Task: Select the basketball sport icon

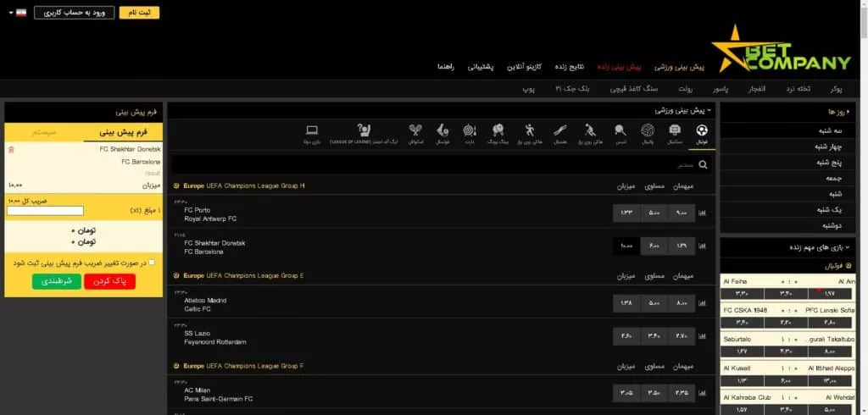Action: pyautogui.click(x=675, y=134)
